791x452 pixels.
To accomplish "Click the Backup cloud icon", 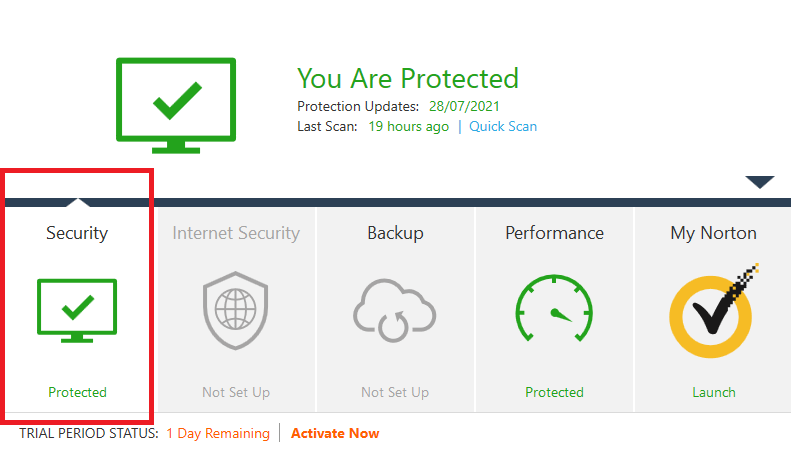I will click(394, 310).
